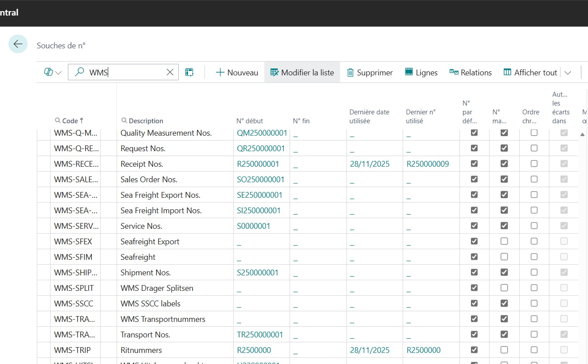Sort by the Code column header
This screenshot has height=364, width=588.
(70, 121)
